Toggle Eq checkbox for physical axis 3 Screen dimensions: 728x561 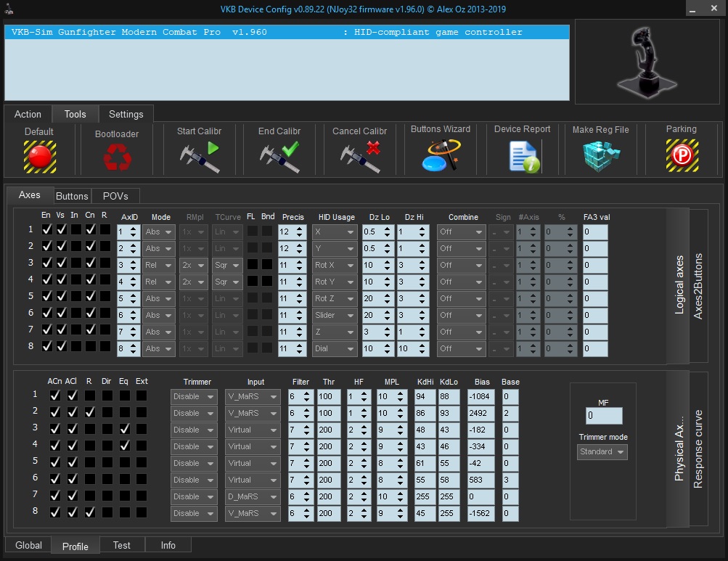click(x=124, y=429)
